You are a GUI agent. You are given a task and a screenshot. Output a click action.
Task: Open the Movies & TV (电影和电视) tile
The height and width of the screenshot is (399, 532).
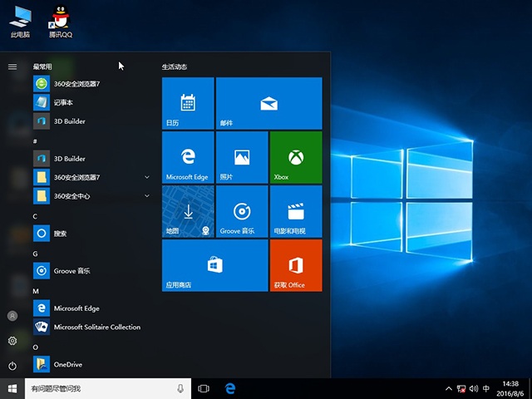pyautogui.click(x=295, y=211)
